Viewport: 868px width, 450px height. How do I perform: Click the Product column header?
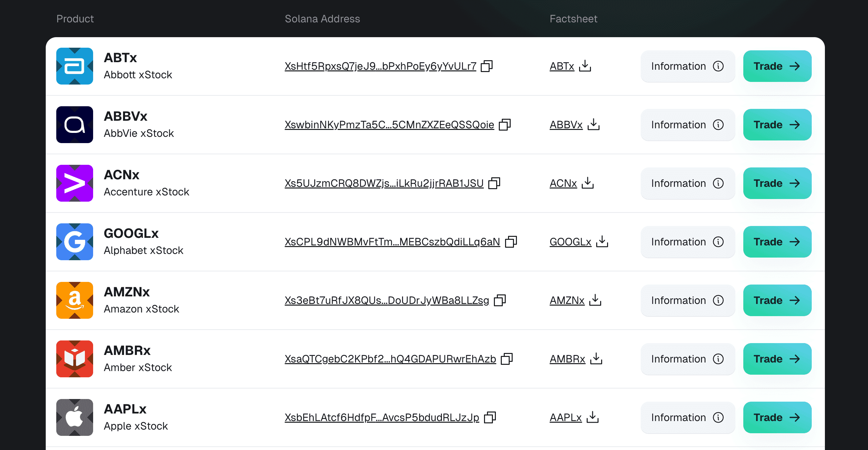pos(75,19)
